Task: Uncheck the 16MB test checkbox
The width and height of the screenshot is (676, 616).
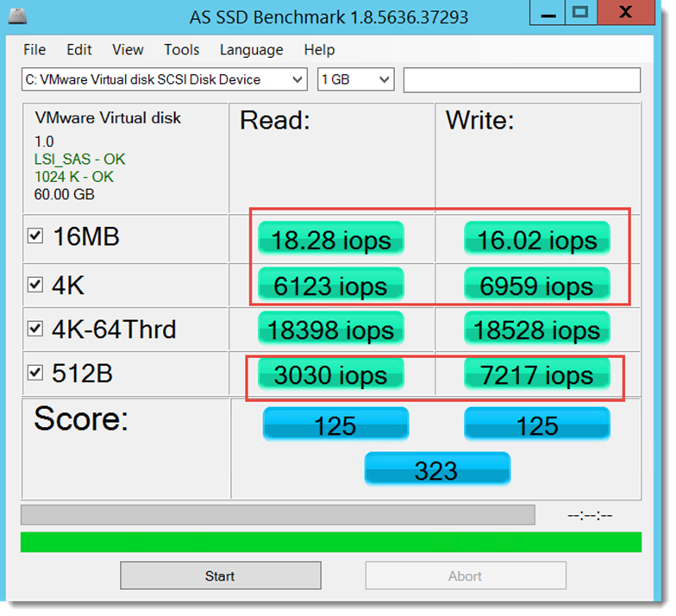Action: [x=34, y=236]
